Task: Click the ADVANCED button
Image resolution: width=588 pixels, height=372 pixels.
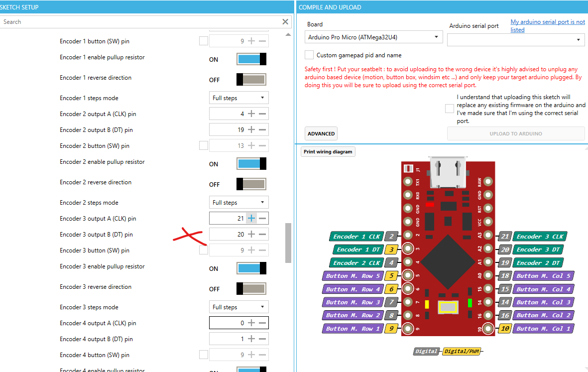Action: [x=321, y=133]
